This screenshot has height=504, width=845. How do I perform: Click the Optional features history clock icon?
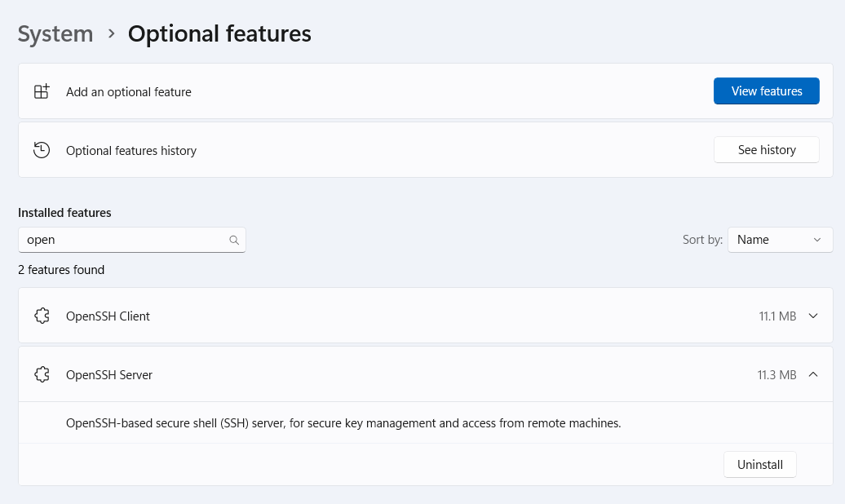42,150
